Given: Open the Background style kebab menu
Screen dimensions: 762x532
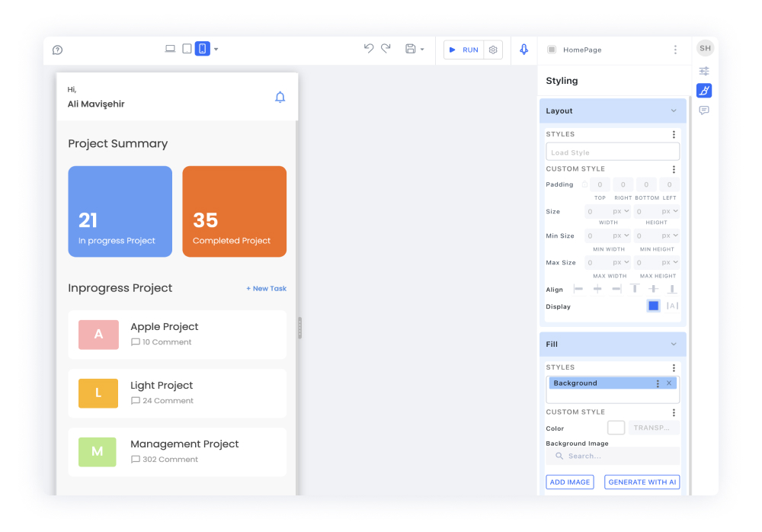Looking at the screenshot, I should pos(657,383).
